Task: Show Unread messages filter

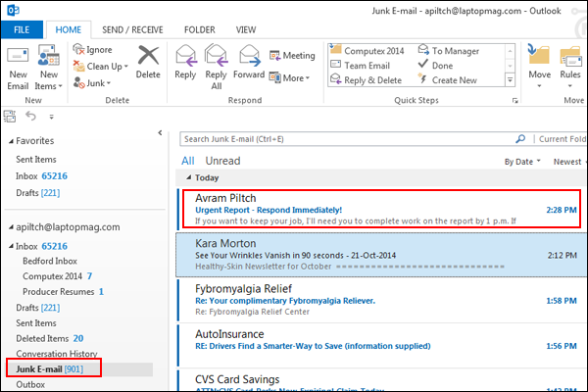Action: tap(222, 161)
